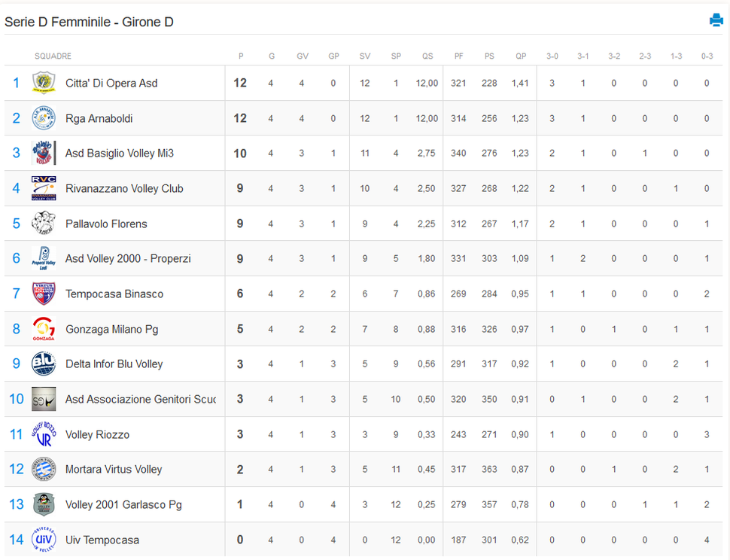Click Asd Associazione Genitori team name
This screenshot has height=560, width=730.
click(141, 400)
